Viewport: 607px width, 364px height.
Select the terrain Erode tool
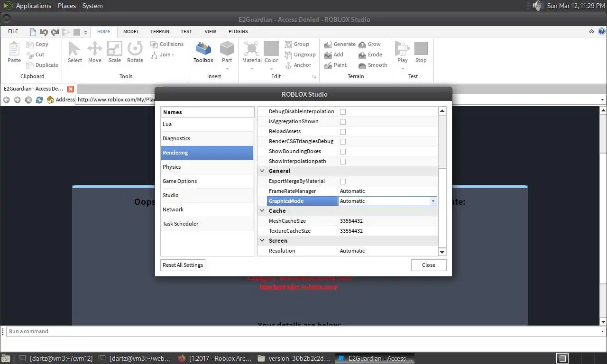click(x=370, y=55)
